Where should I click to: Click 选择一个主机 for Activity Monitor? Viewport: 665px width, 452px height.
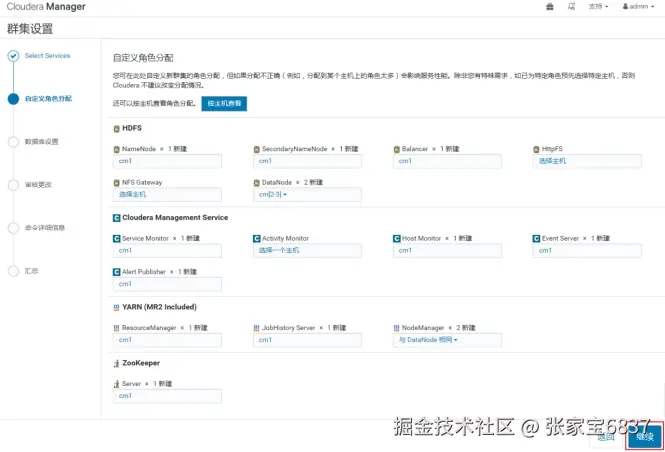307,251
